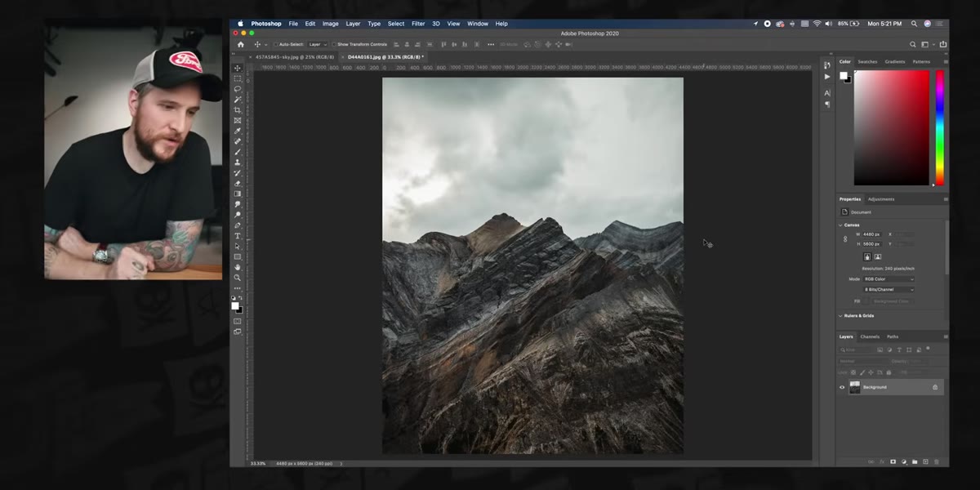Select the Pen tool
This screenshot has width=980, height=490.
coord(238,225)
